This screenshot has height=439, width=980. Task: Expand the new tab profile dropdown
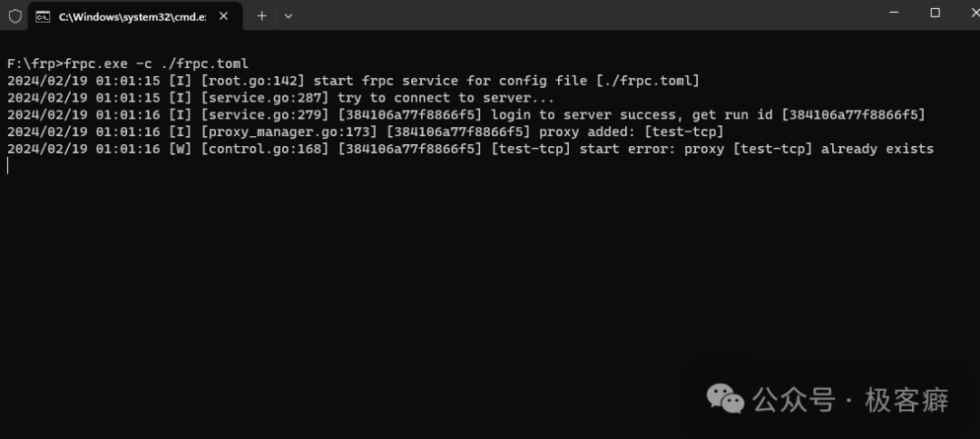289,15
